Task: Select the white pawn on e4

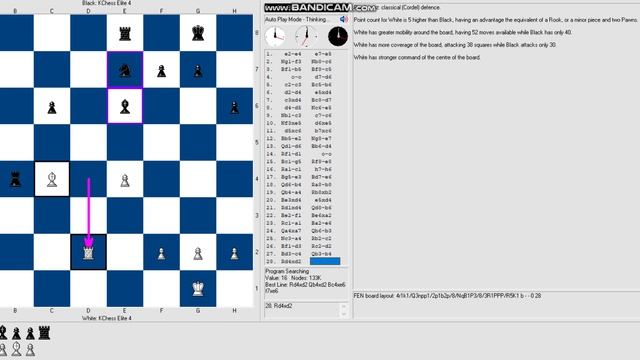Action: click(x=125, y=180)
